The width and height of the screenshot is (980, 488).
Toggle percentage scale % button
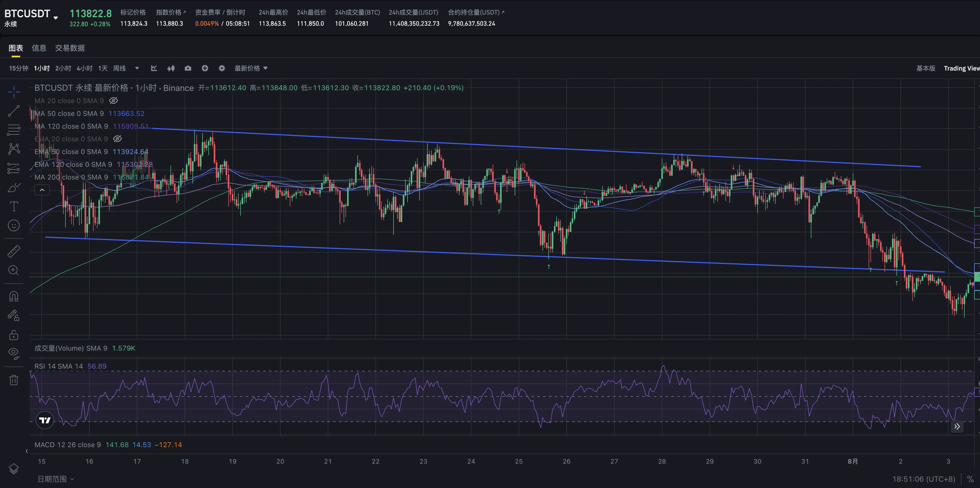point(970,479)
